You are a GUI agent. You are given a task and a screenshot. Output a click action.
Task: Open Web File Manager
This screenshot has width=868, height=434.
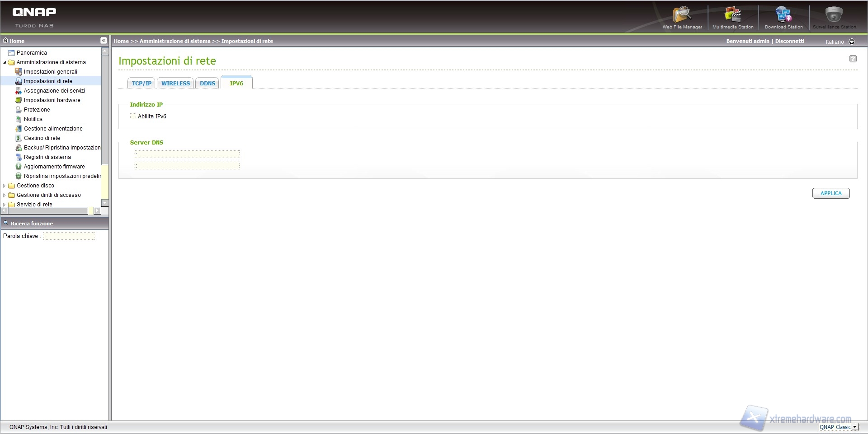click(682, 17)
